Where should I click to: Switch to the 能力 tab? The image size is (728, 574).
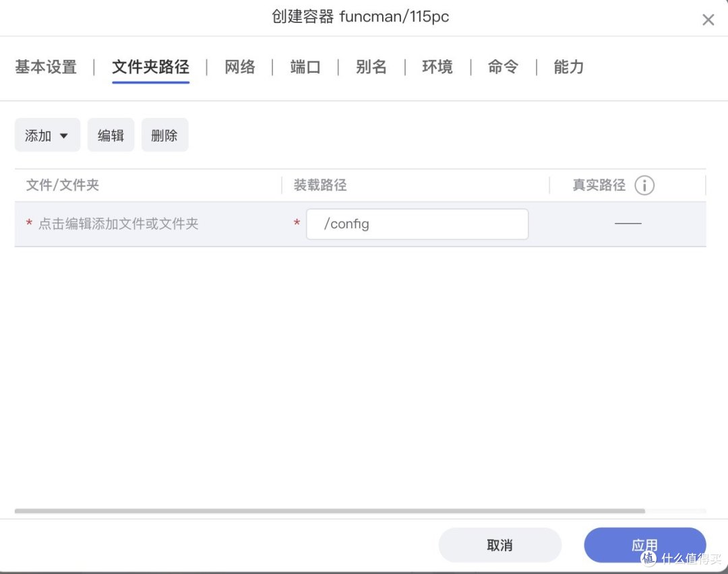click(x=567, y=67)
